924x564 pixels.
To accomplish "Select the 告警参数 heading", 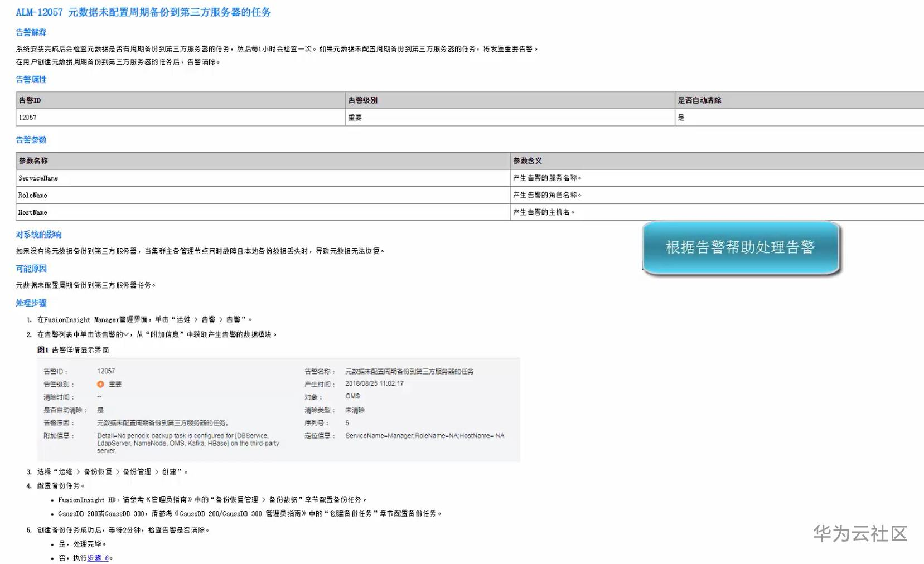I will [x=31, y=140].
